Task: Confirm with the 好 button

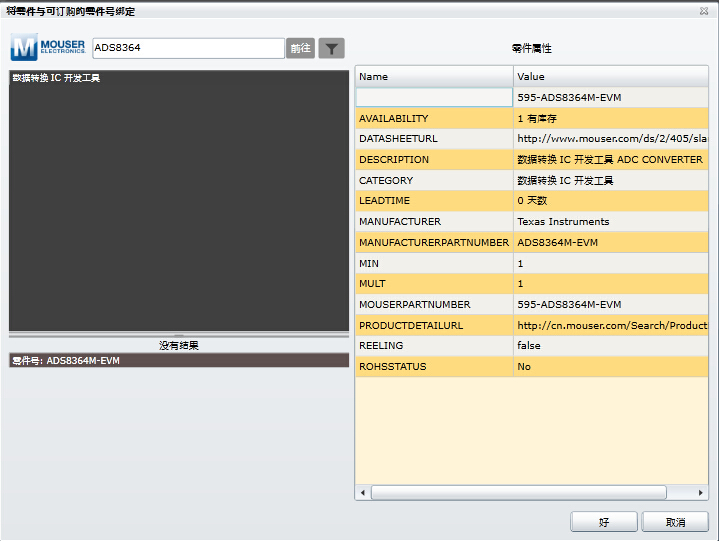Action: tap(603, 522)
